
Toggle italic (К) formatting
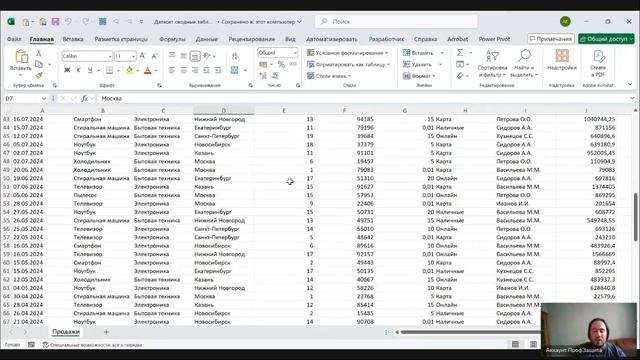[x=78, y=70]
